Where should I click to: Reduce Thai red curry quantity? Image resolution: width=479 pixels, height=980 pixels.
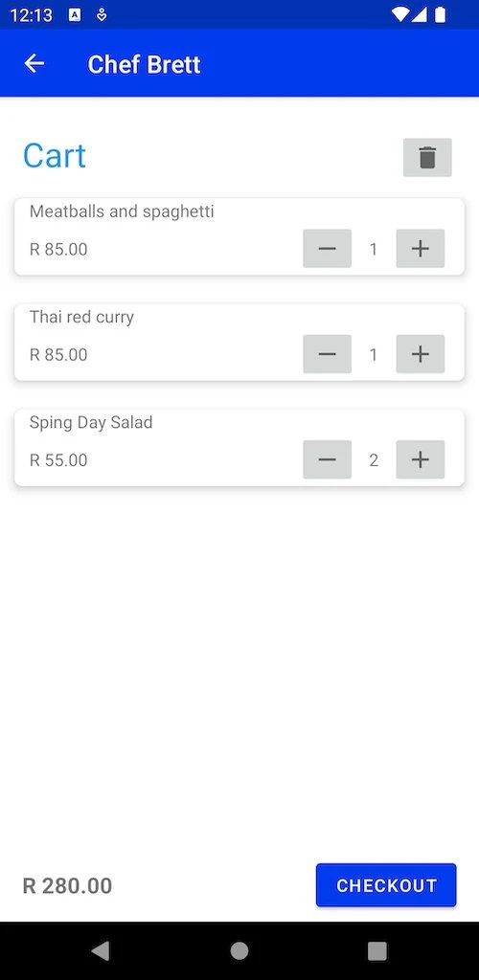327,354
